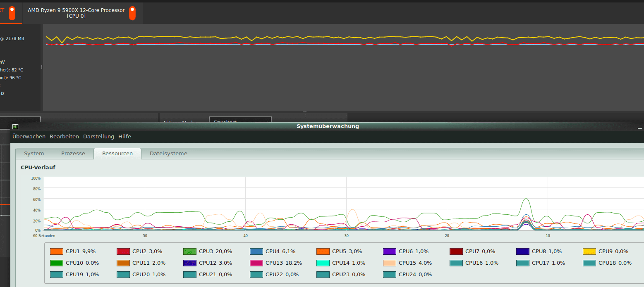
Task: Select the Ressourcen tab
Action: 117,154
